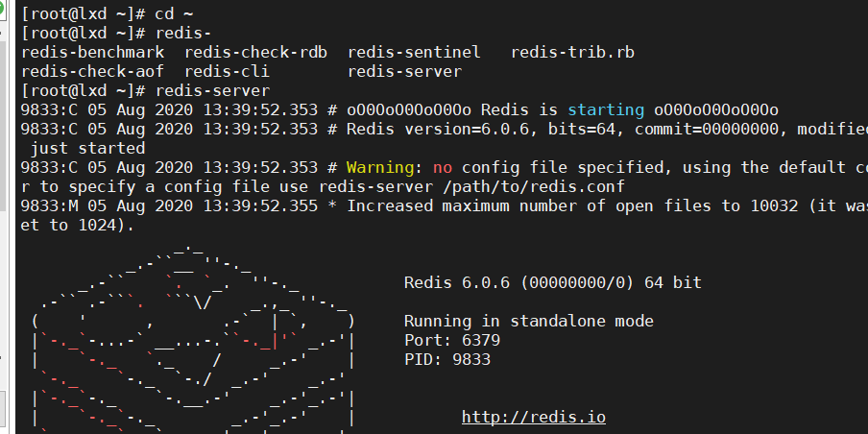Click the 'just started' log line
This screenshot has width=868, height=434.
(x=87, y=149)
